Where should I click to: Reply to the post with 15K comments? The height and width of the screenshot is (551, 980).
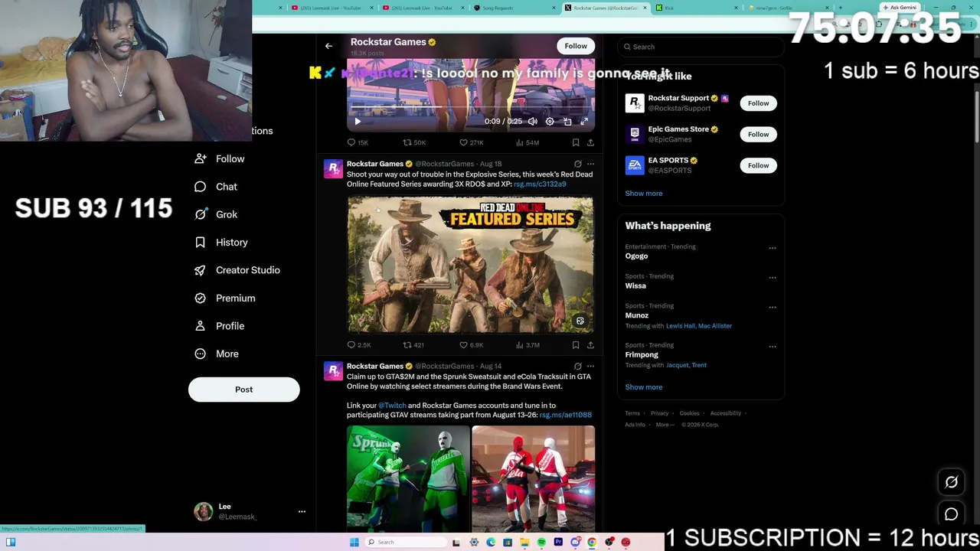point(358,142)
